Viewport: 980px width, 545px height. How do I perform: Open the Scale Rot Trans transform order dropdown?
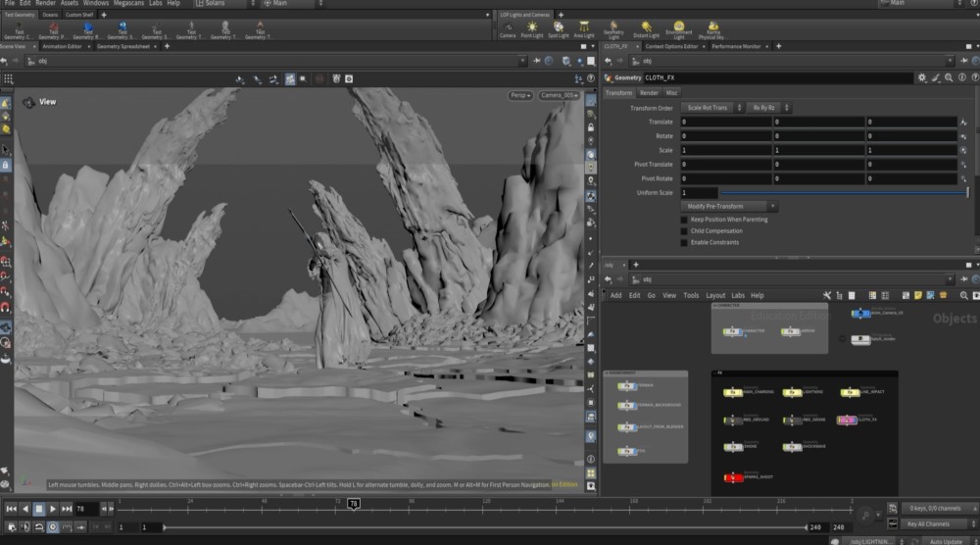[711, 108]
